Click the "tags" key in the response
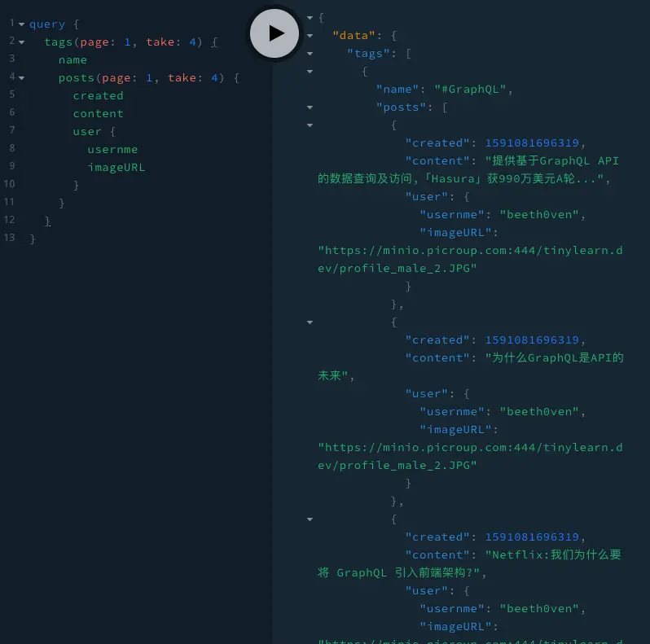Image resolution: width=650 pixels, height=644 pixels. coord(368,54)
